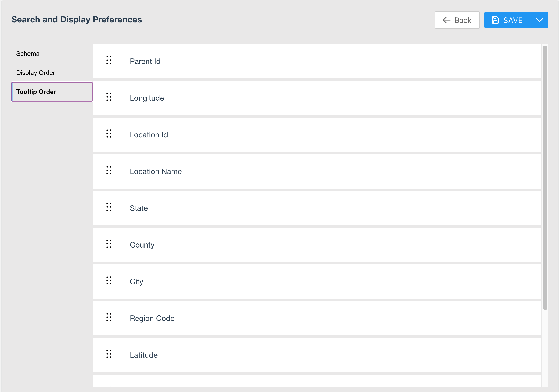Save preferences with the SAVE button
Image resolution: width=559 pixels, height=392 pixels.
507,20
